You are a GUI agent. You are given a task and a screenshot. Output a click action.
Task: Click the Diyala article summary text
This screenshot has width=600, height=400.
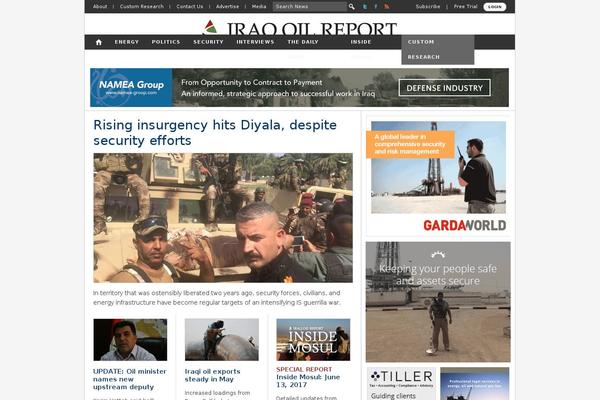click(x=217, y=298)
